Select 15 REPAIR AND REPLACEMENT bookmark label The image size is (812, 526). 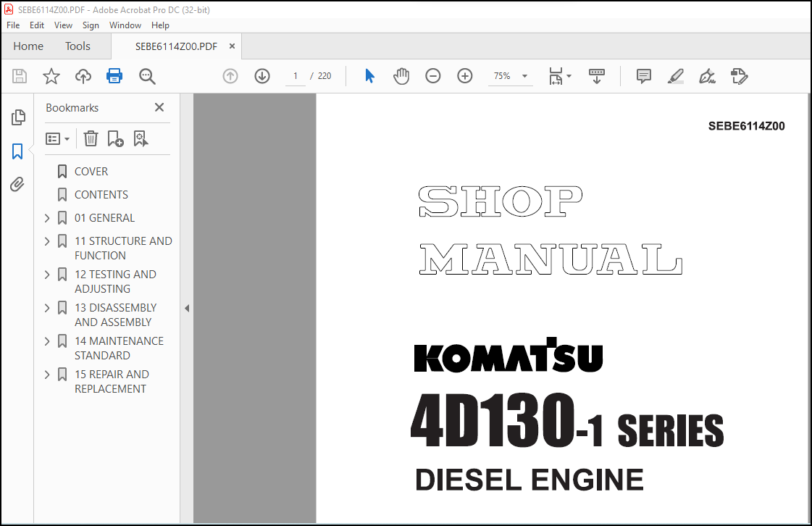pyautogui.click(x=112, y=381)
